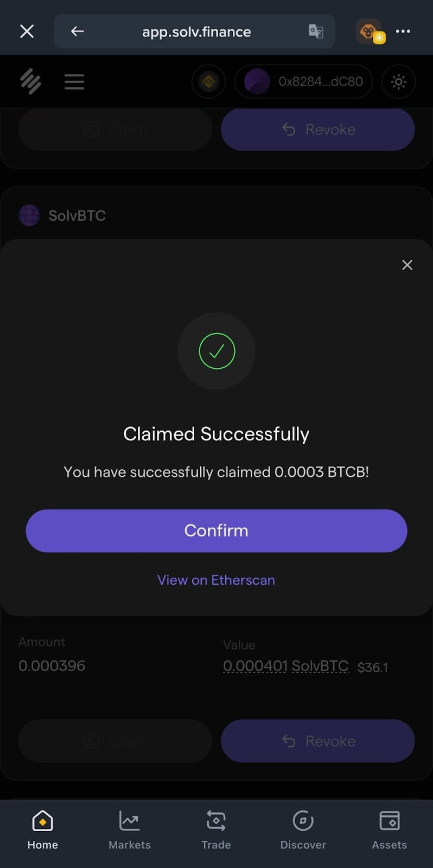
Task: Open the Trade tab
Action: click(216, 829)
